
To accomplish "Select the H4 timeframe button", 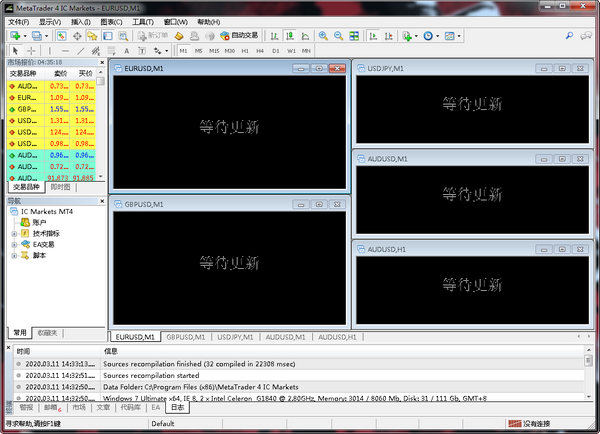I will point(260,49).
